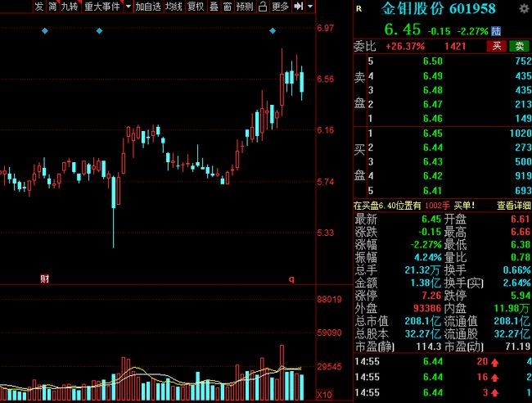
Task: Click the 市盈(静) 114.3 value
Action: (x=429, y=346)
